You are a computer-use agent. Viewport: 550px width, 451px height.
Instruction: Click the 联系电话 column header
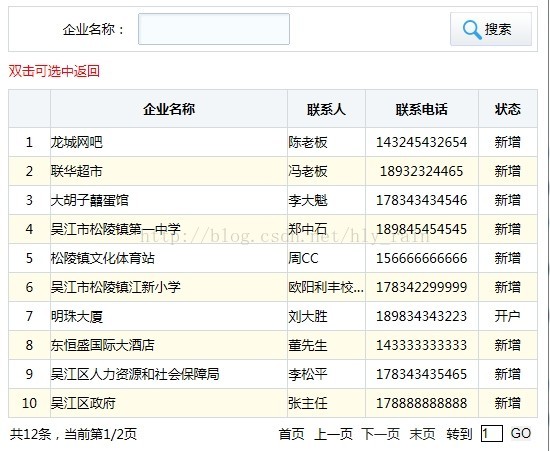click(x=422, y=109)
